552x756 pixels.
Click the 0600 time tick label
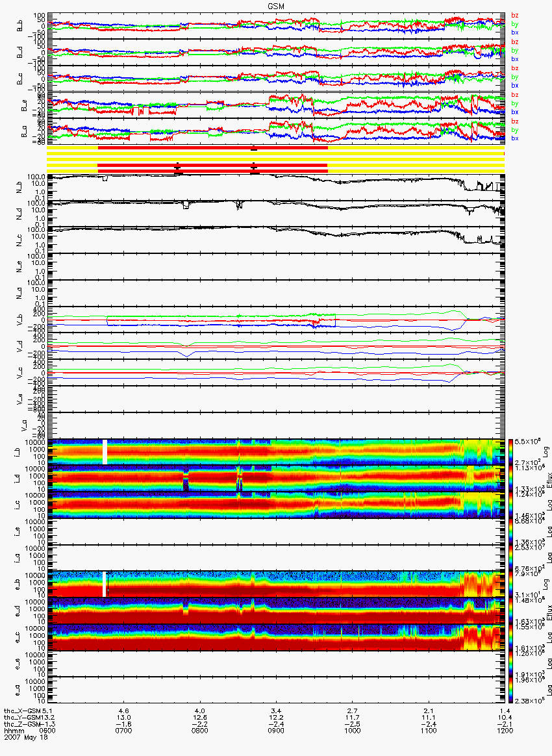(47, 731)
